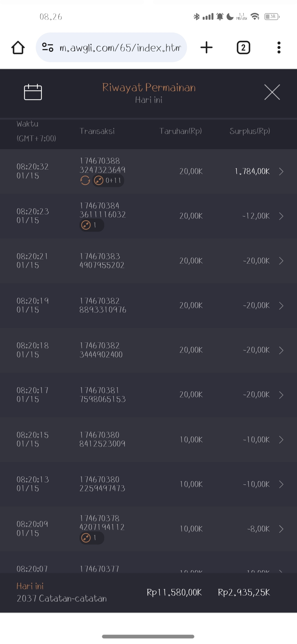Image resolution: width=297 pixels, height=644 pixels.
Task: Close the Riwayat Permainan panel
Action: [272, 92]
